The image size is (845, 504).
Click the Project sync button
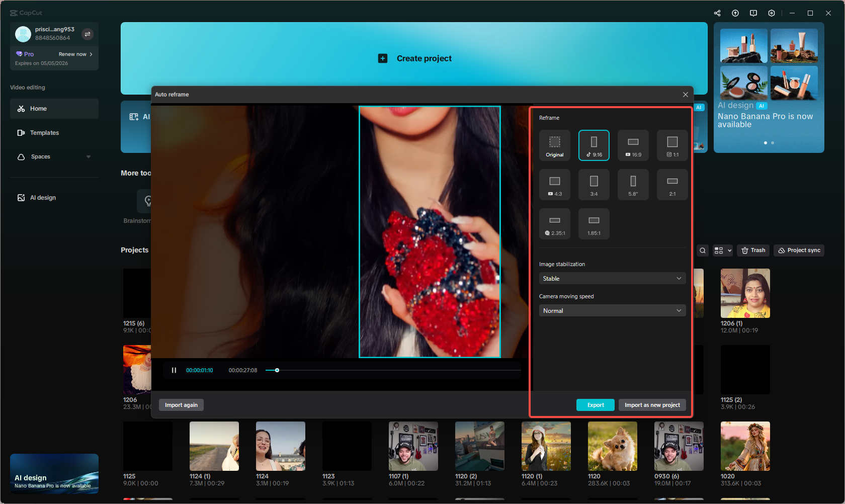(799, 250)
